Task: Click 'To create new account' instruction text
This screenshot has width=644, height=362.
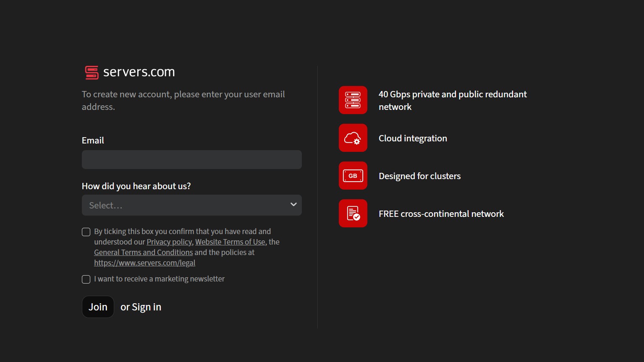Action: pyautogui.click(x=183, y=101)
